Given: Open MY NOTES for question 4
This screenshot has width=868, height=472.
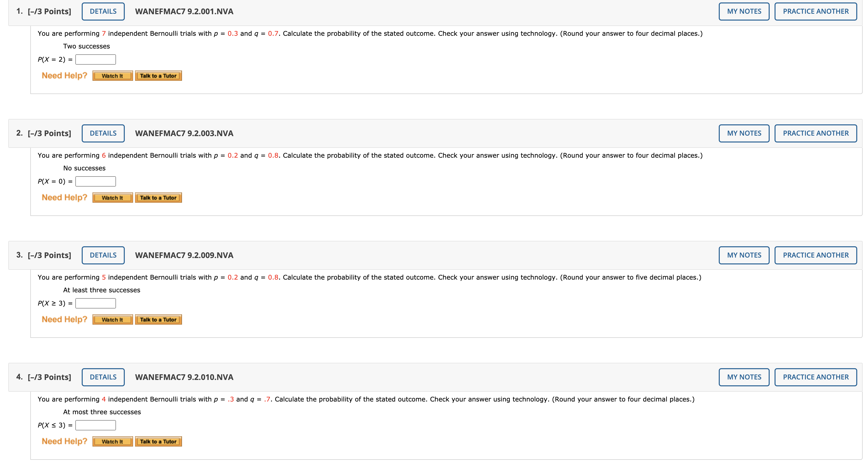Looking at the screenshot, I should (744, 377).
